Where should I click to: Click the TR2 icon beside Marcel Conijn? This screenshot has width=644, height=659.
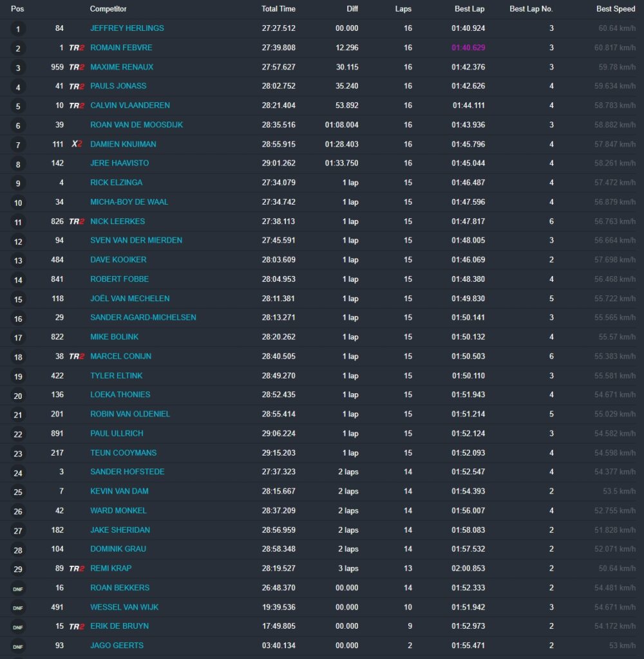(77, 357)
